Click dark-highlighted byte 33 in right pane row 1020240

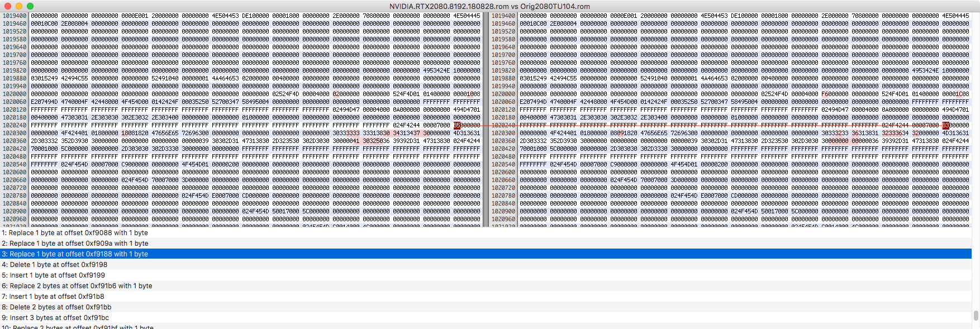[945, 125]
